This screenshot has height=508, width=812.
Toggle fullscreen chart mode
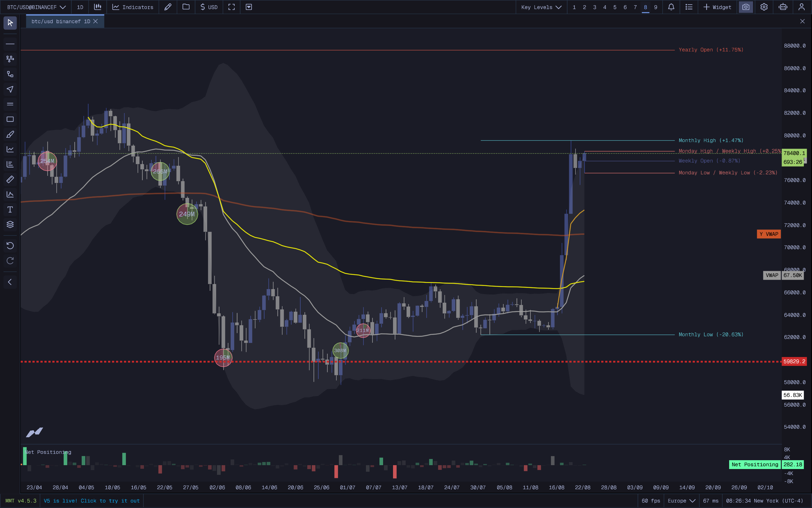pyautogui.click(x=232, y=7)
